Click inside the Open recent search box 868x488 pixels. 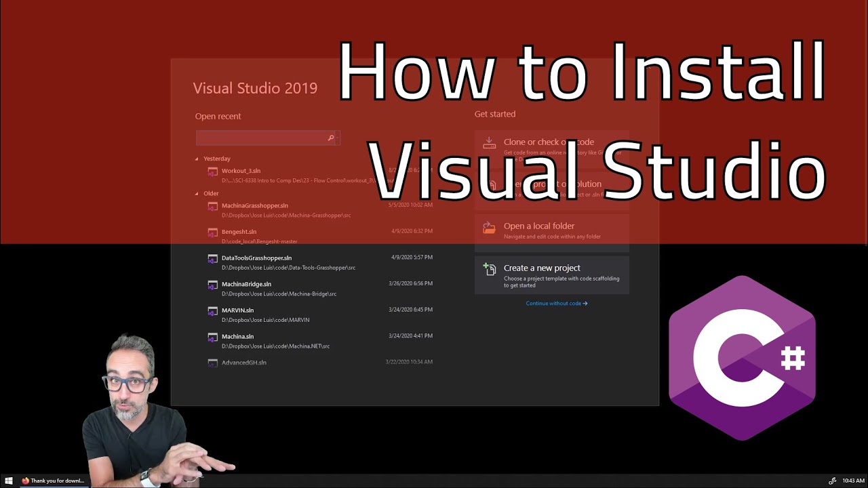(x=268, y=138)
